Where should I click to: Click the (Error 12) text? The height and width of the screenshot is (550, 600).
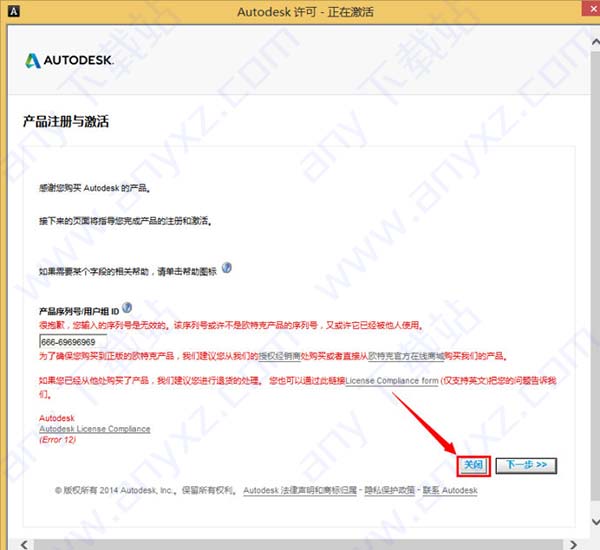tap(57, 440)
